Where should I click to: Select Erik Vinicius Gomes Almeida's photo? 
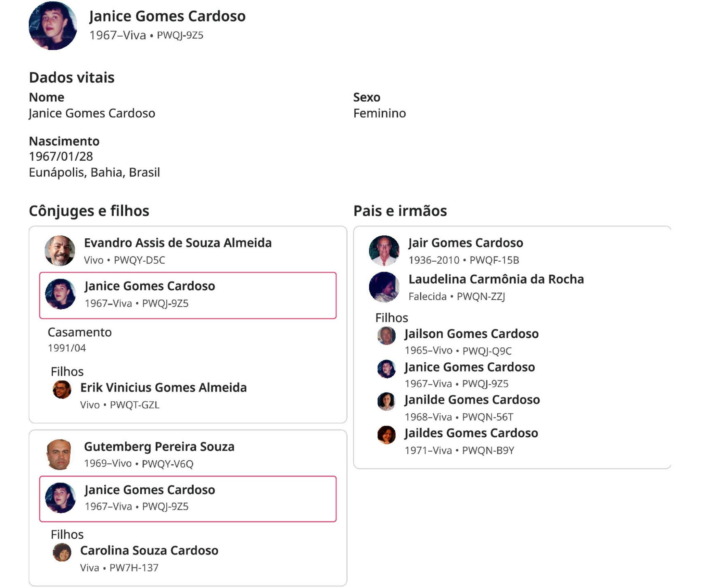point(62,390)
